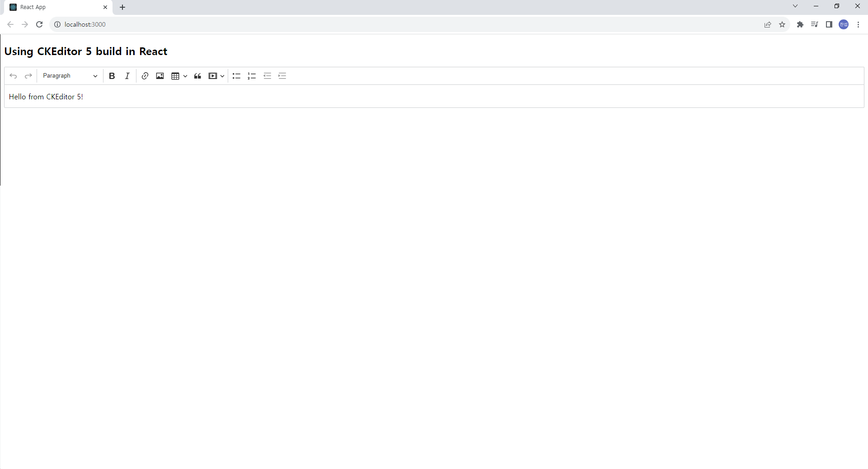Bookmark the page with the star
The width and height of the screenshot is (868, 469).
tap(782, 24)
